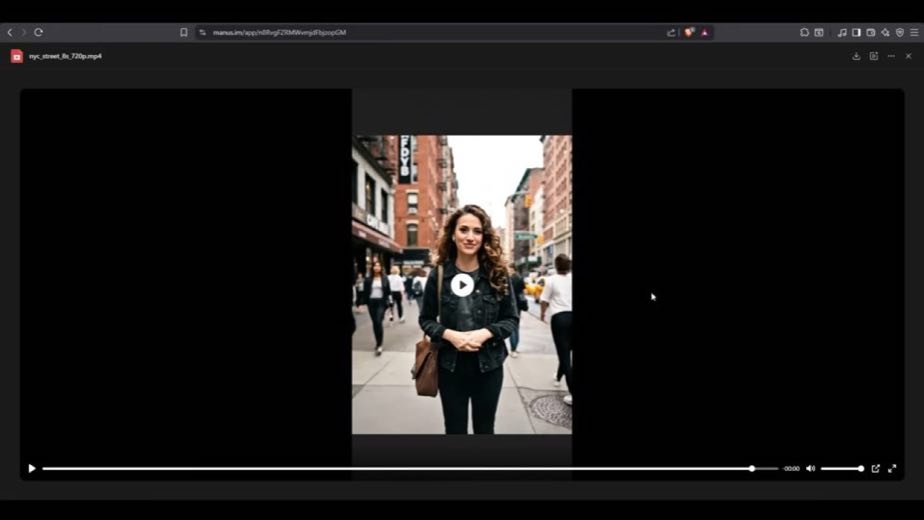
Task: Go back to the previous page
Action: (x=9, y=32)
